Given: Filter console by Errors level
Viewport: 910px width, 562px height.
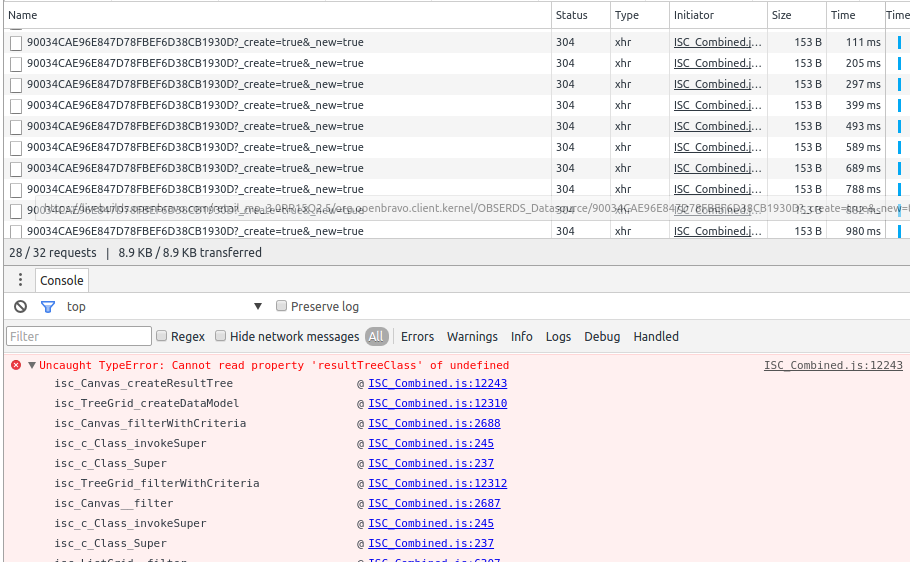Looking at the screenshot, I should 417,337.
